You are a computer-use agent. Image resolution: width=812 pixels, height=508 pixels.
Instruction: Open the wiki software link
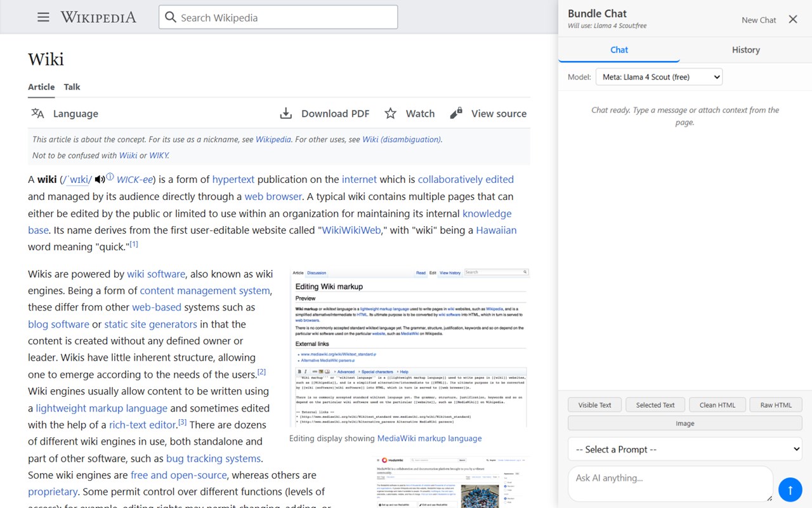click(156, 274)
